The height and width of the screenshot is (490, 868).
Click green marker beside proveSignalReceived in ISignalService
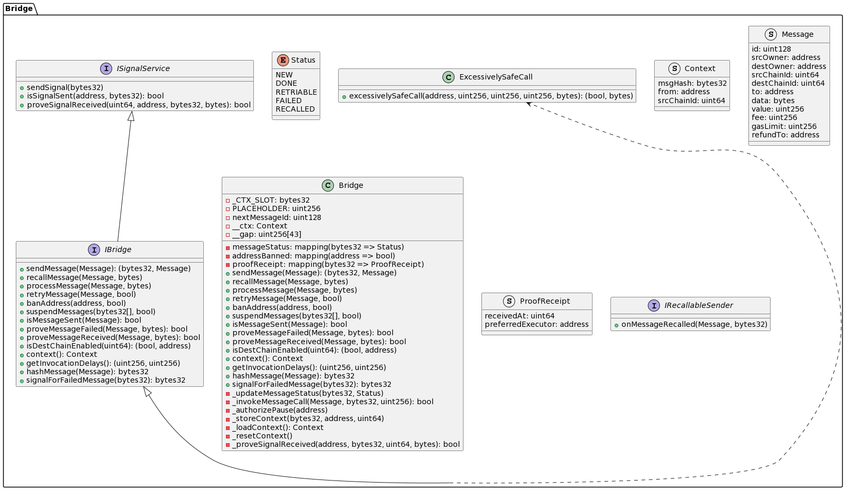[x=22, y=105]
